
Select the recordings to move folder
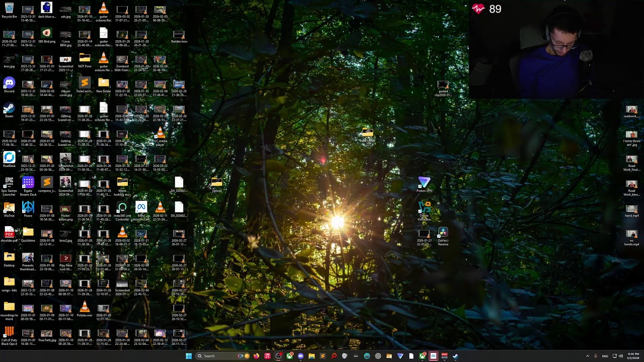pos(9,310)
